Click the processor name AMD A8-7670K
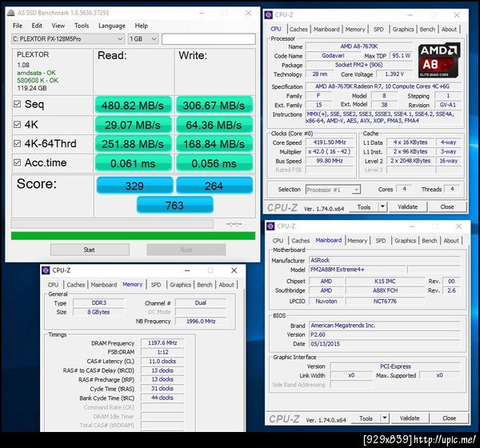This screenshot has height=448, width=480. [x=358, y=46]
